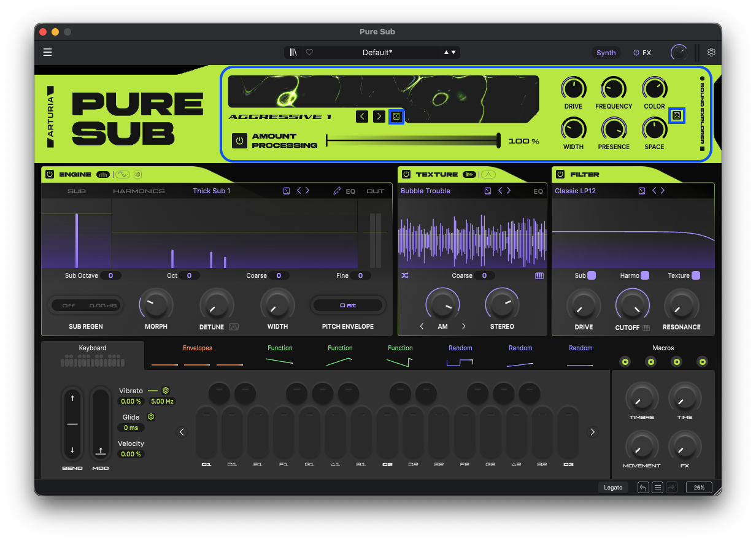The width and height of the screenshot is (756, 541).
Task: Select the first Texture mode icon
Action: pos(469,174)
